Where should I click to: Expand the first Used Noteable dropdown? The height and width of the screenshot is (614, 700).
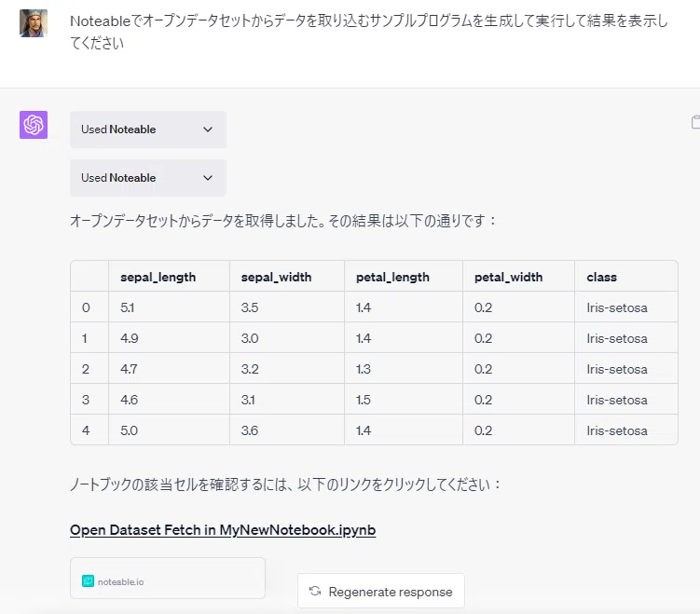148,130
